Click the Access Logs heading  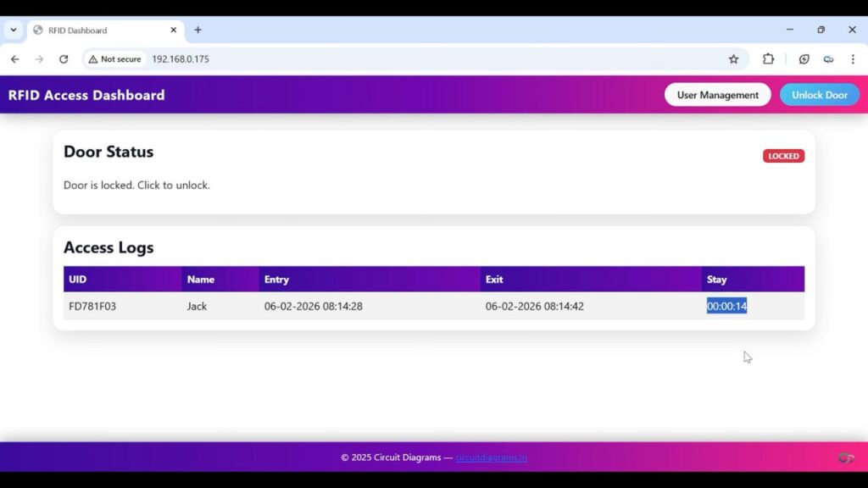[108, 247]
